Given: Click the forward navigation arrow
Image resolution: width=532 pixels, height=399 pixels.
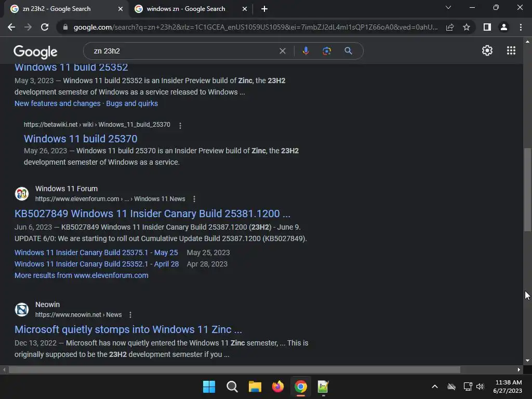Looking at the screenshot, I should tap(28, 27).
